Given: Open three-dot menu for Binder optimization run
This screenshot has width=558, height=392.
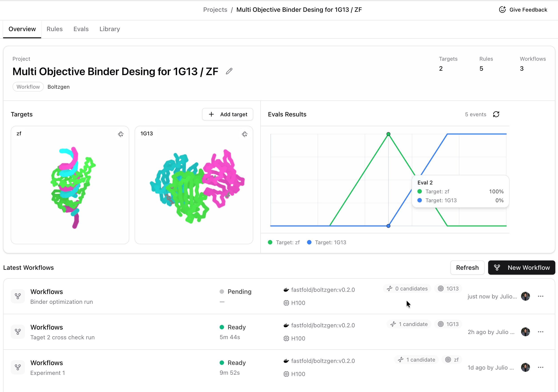Looking at the screenshot, I should [540, 296].
